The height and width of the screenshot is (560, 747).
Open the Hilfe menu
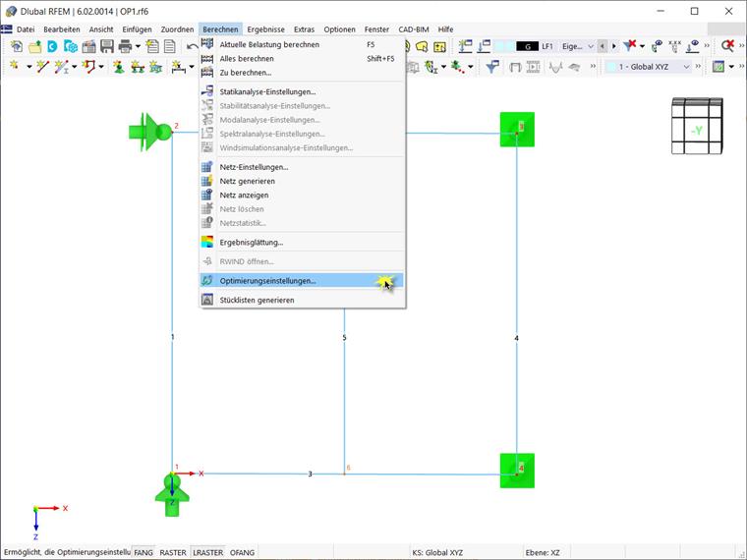point(445,29)
